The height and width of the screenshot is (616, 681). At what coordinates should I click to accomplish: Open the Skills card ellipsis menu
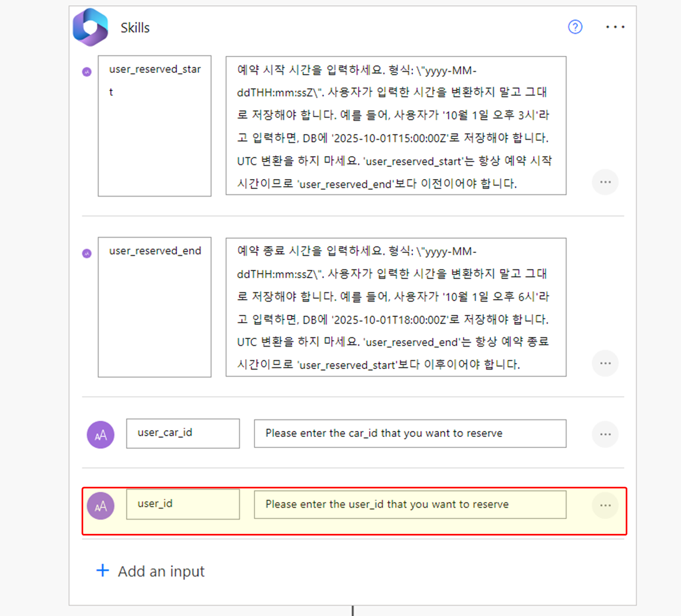pos(615,27)
